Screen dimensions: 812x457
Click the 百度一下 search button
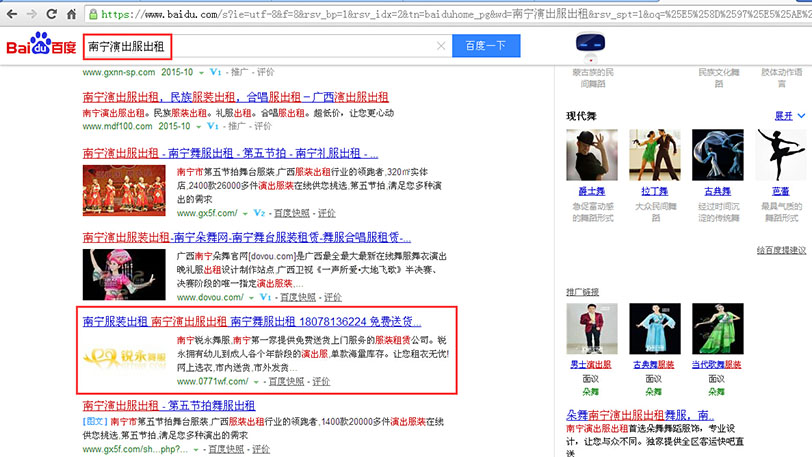[x=486, y=46]
